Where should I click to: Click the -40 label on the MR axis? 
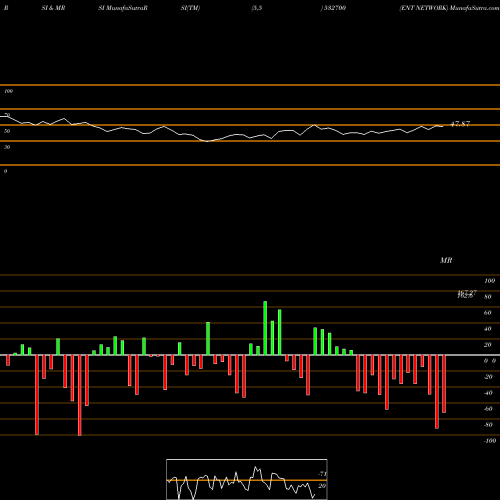488,393
